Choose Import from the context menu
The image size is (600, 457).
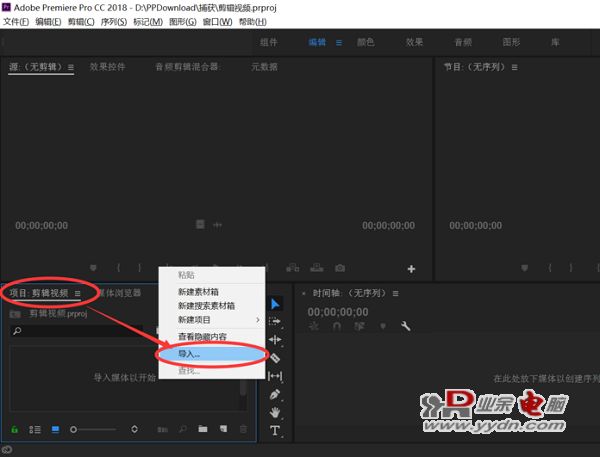tap(212, 354)
